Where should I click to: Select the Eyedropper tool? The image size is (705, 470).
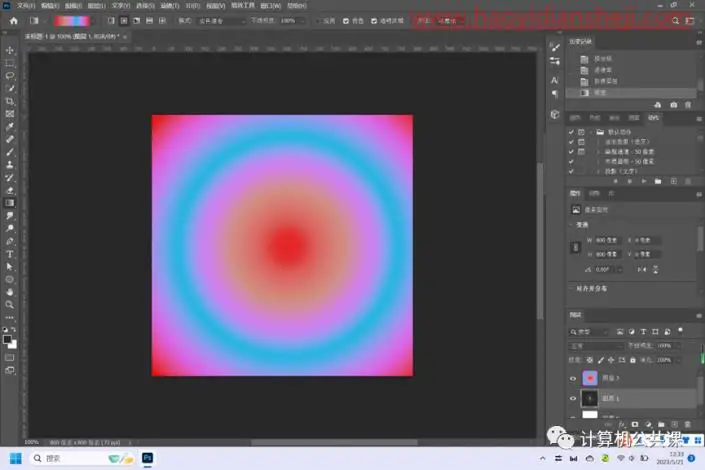[9, 126]
